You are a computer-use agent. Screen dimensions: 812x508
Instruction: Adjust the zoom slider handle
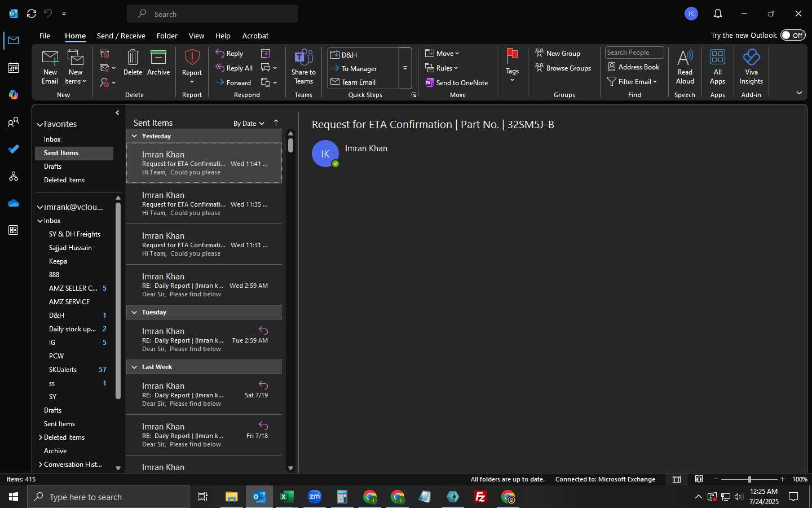coord(749,479)
